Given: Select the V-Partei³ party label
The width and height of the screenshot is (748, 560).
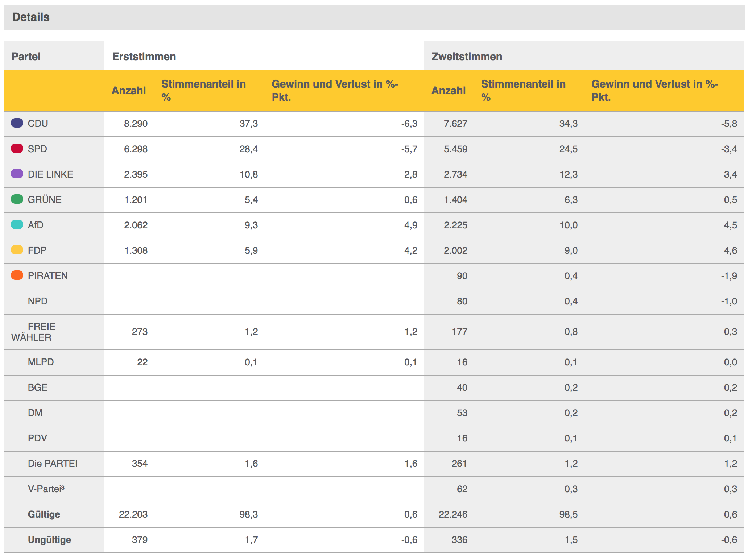Looking at the screenshot, I should click(46, 489).
